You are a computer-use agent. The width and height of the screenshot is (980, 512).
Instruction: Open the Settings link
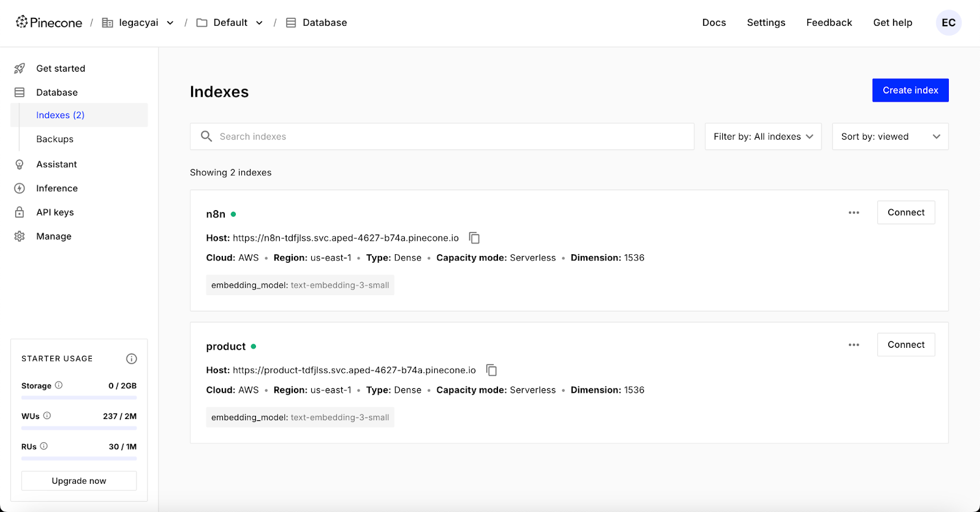pyautogui.click(x=766, y=23)
